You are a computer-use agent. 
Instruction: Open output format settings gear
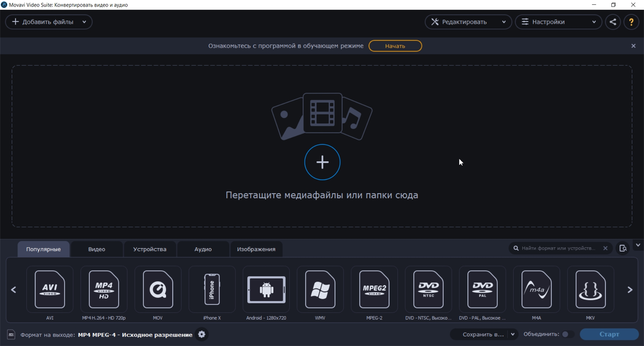201,334
